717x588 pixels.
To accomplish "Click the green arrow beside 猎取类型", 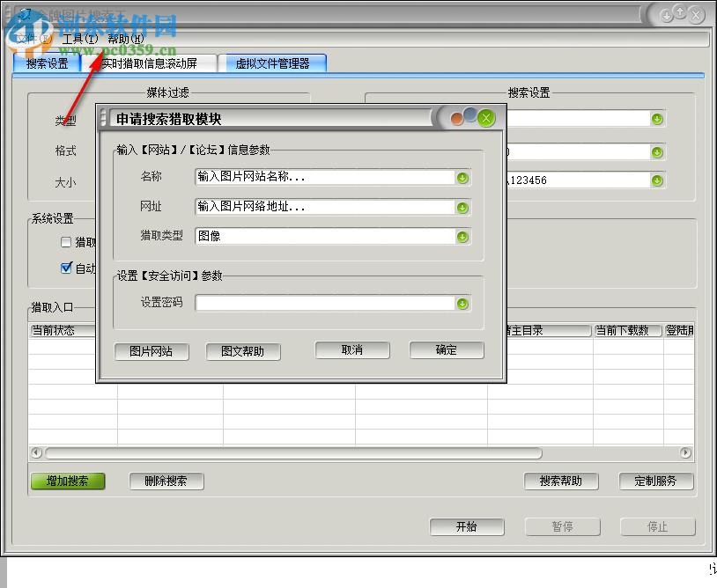I will pyautogui.click(x=462, y=236).
